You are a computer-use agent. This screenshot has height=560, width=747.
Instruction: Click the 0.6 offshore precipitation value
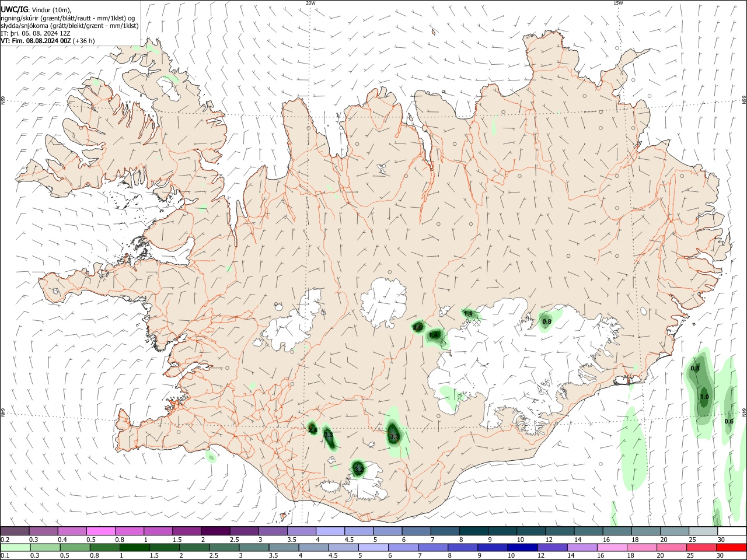pos(729,421)
